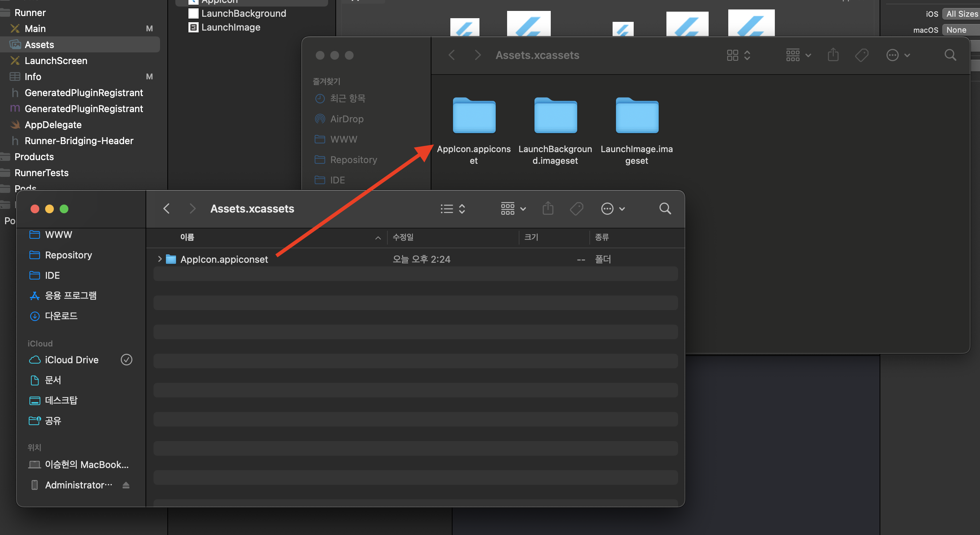
Task: Click the search icon in front Finder window
Action: [x=665, y=209]
